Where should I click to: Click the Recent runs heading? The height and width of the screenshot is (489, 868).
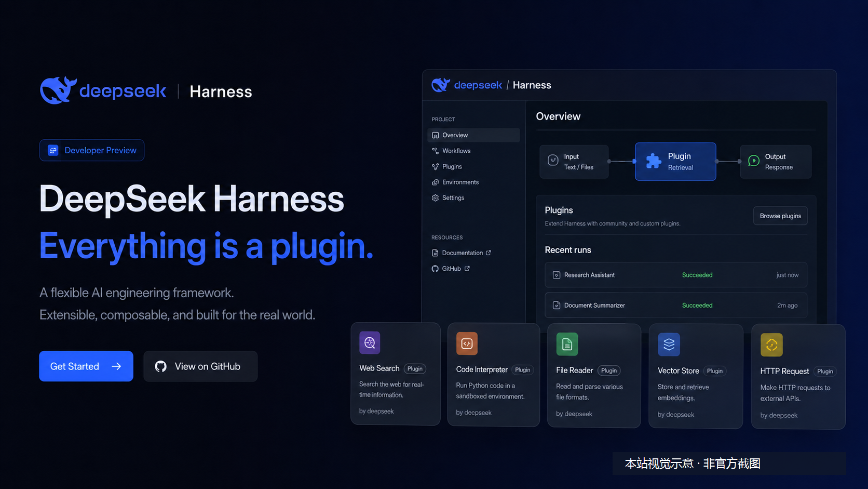coord(568,250)
